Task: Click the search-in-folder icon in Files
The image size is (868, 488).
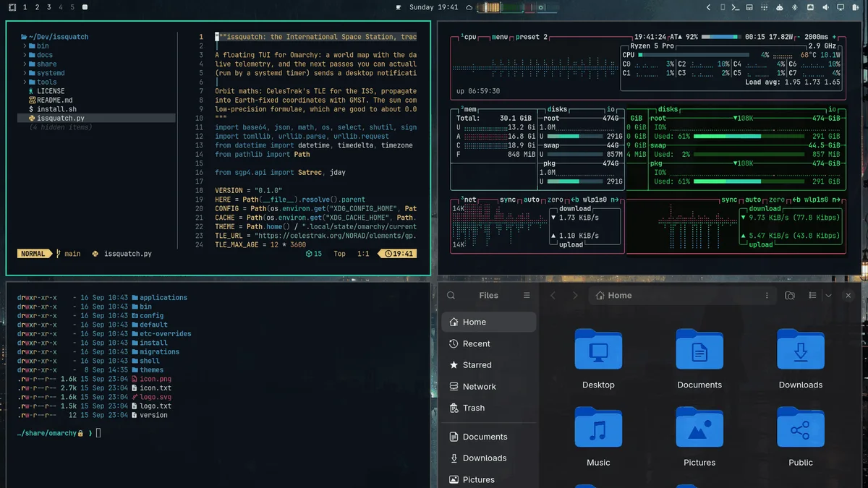Action: 790,296
